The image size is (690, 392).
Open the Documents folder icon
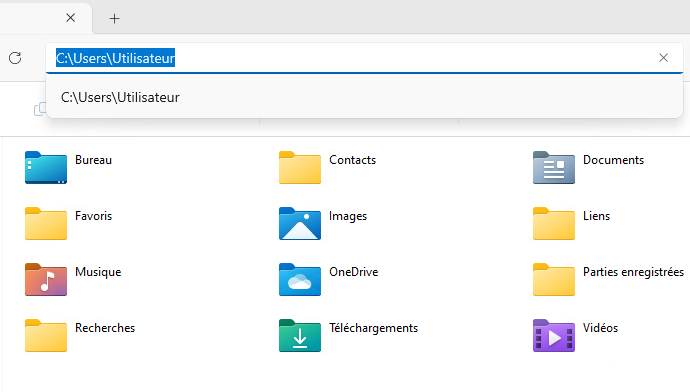554,168
